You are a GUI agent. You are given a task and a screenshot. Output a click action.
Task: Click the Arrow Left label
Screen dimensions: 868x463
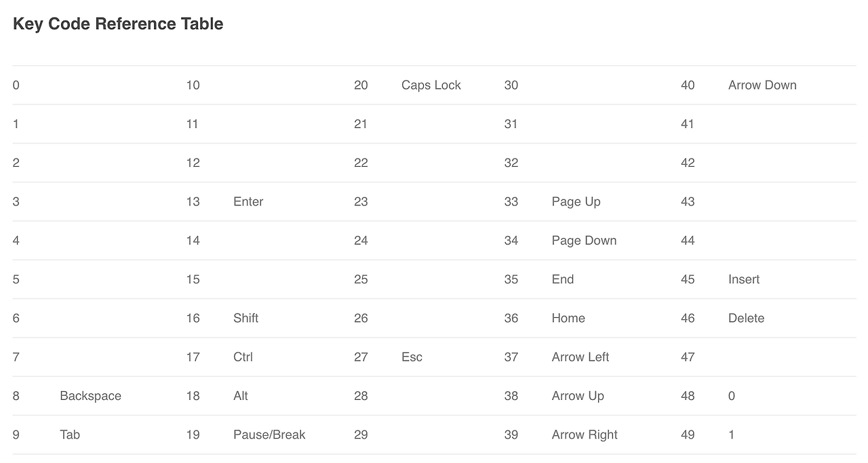580,357
